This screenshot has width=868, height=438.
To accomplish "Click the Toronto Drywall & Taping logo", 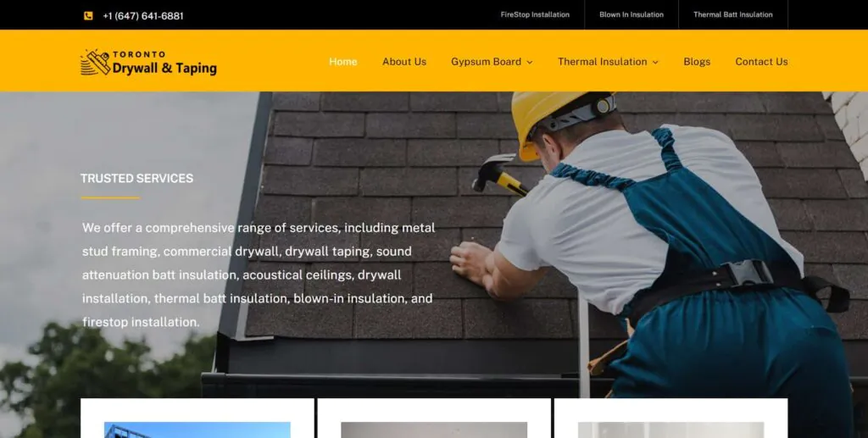I will [x=148, y=62].
